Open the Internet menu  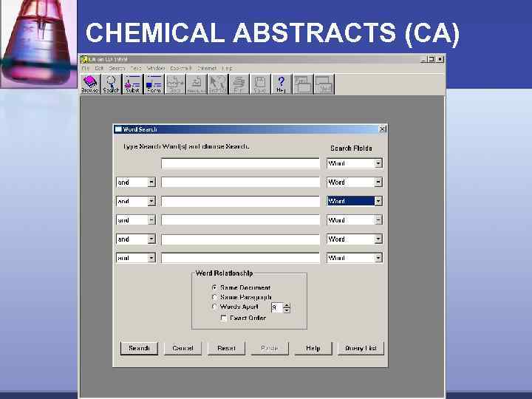click(207, 68)
